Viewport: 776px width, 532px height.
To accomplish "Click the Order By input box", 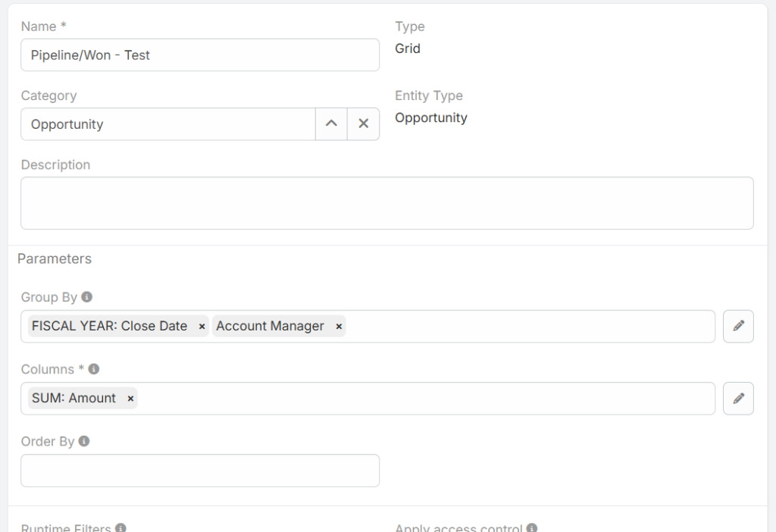I will click(x=200, y=471).
